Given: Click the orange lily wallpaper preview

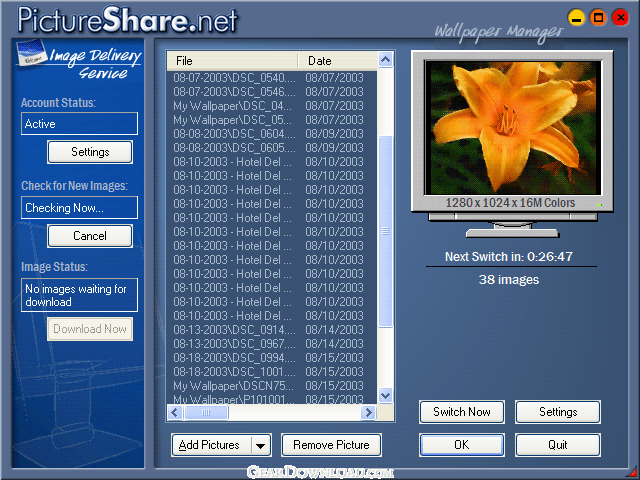Looking at the screenshot, I should 513,127.
